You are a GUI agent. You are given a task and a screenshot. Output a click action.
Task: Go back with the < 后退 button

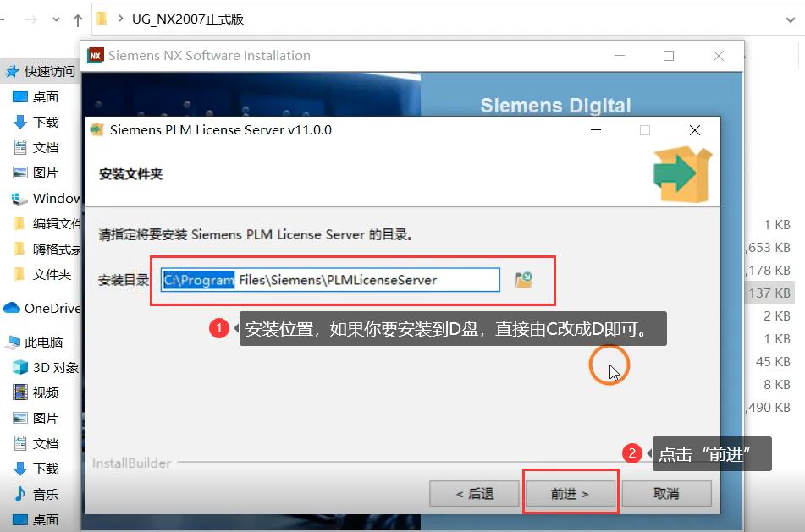coord(474,494)
